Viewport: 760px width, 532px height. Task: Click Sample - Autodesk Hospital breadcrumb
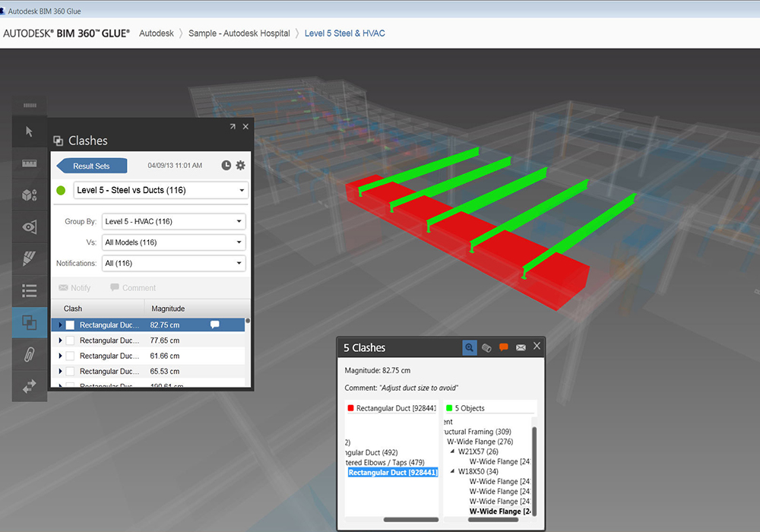[239, 33]
